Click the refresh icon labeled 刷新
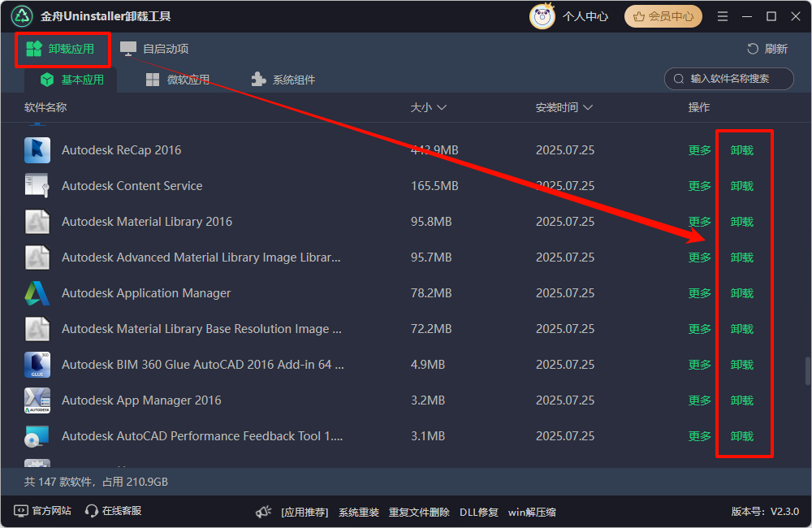Screen dimensions: 812x528 (x=753, y=49)
